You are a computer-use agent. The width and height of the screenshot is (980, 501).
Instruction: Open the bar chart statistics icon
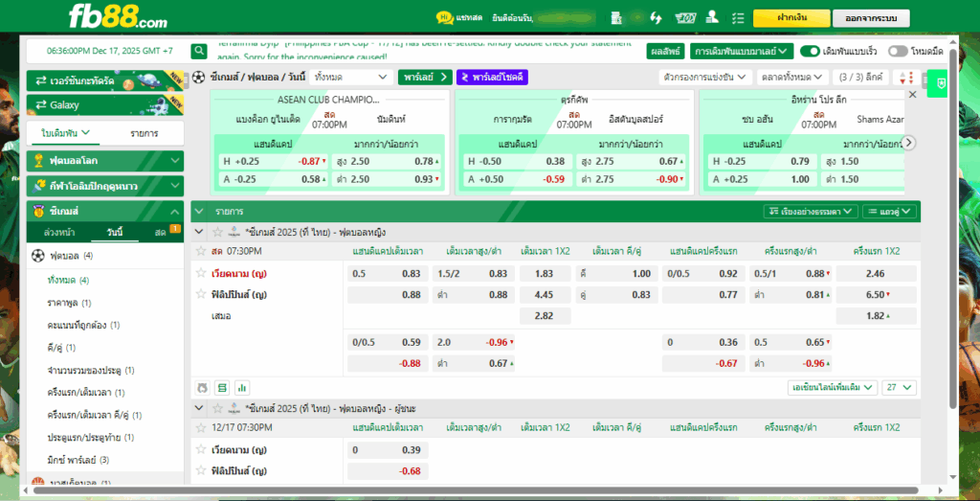242,388
